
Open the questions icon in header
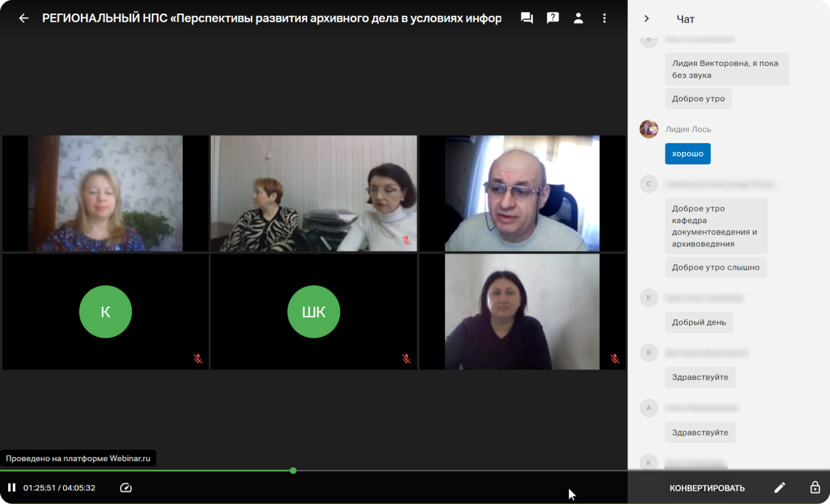click(552, 18)
